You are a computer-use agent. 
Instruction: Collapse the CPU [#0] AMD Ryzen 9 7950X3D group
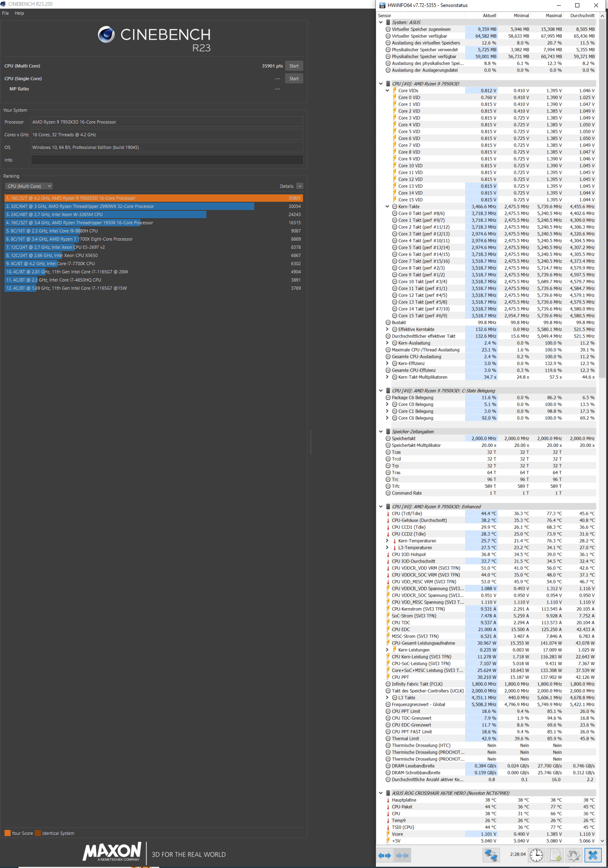click(x=381, y=83)
